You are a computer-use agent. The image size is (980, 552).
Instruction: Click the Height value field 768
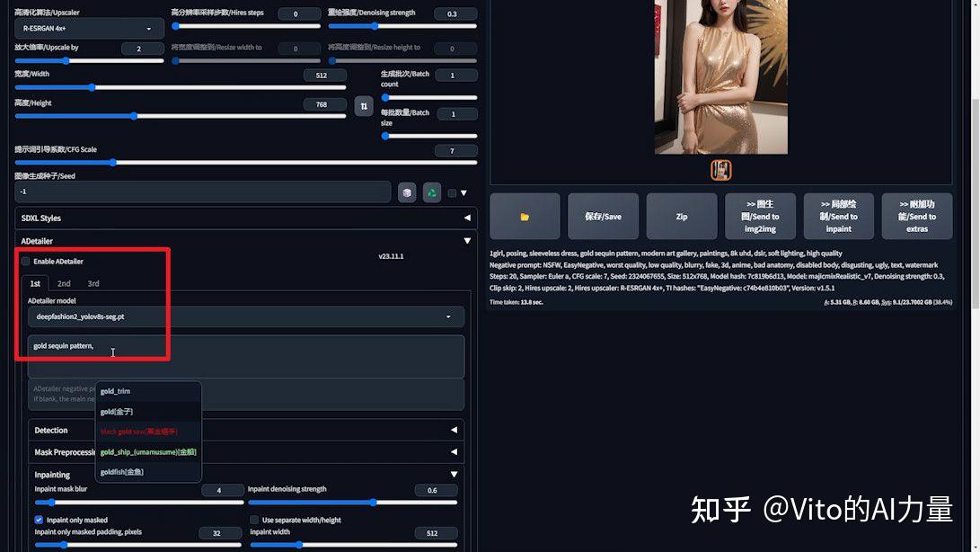coord(324,104)
